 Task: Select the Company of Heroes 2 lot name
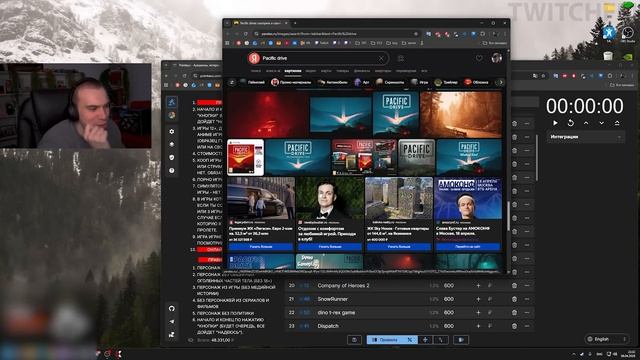click(343, 286)
